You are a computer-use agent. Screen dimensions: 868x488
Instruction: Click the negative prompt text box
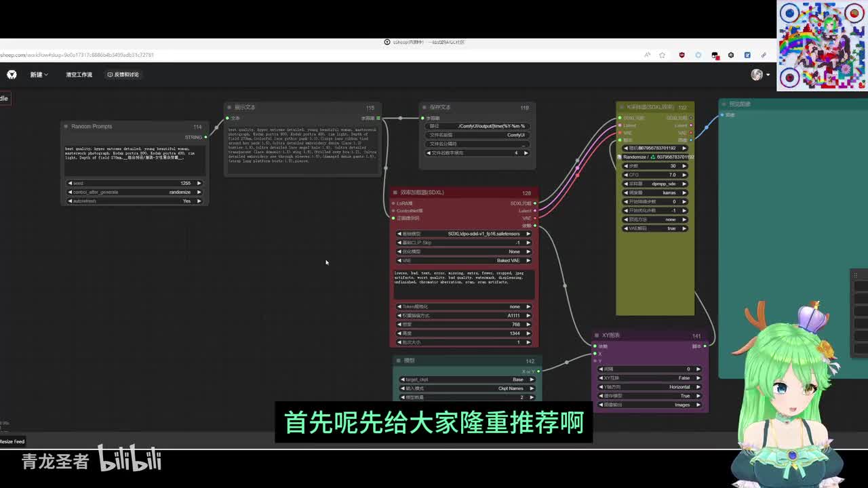tap(464, 283)
